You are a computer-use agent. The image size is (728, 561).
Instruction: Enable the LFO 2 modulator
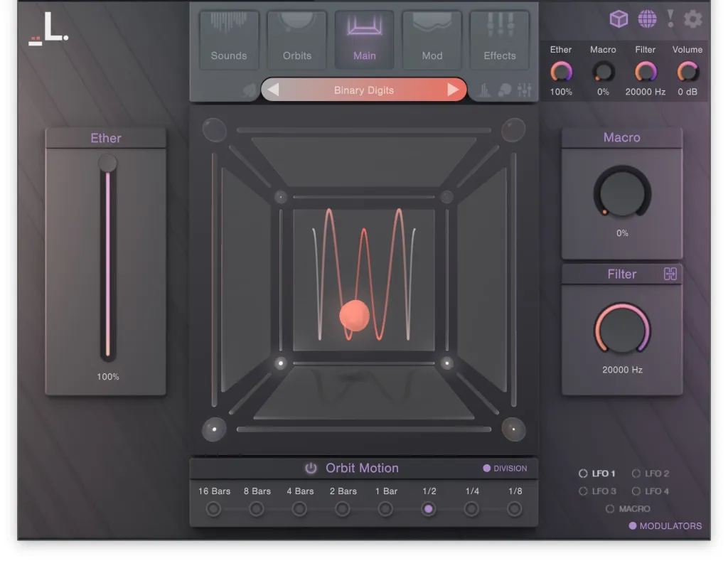click(x=636, y=474)
